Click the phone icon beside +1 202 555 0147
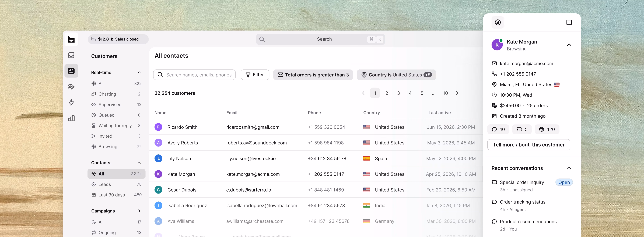The image size is (644, 237). coord(494,74)
